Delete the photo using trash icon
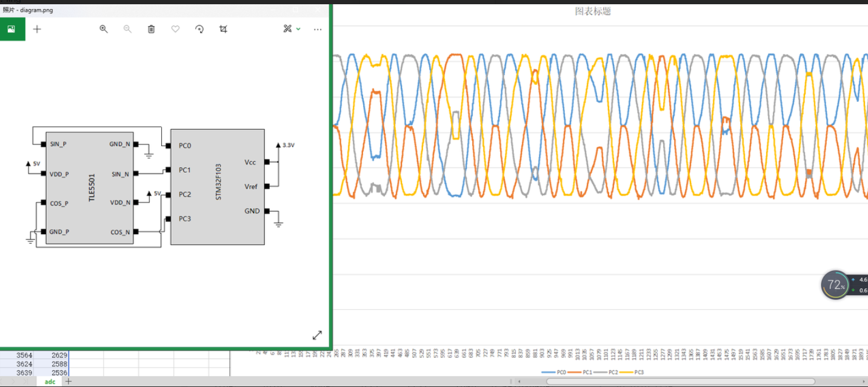Viewport: 868px width, 387px height. 152,29
